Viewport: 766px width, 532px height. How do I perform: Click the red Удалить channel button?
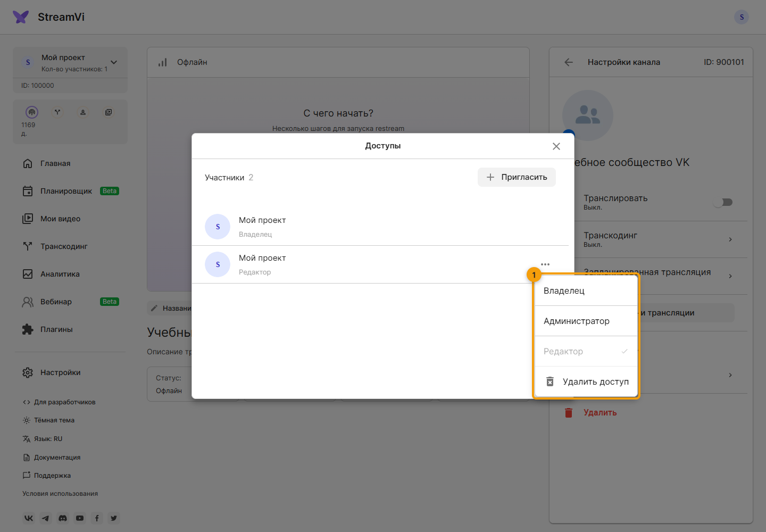[590, 413]
